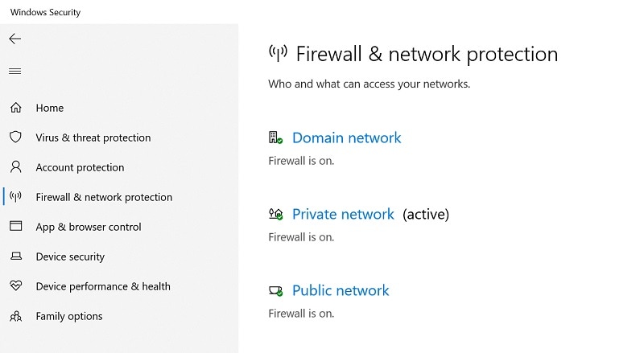Viewport: 644px width, 353px height.
Task: Click the Private network house icon
Action: [275, 215]
